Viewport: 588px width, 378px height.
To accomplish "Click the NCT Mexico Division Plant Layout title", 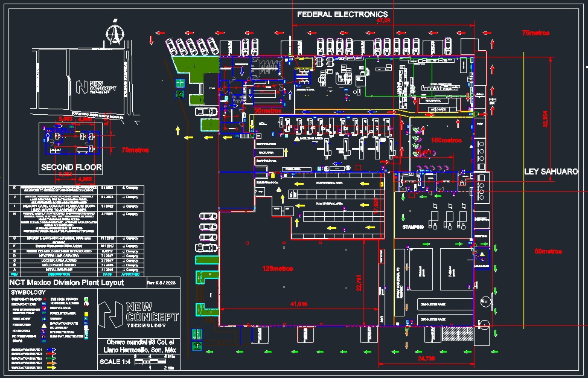I will coord(66,283).
